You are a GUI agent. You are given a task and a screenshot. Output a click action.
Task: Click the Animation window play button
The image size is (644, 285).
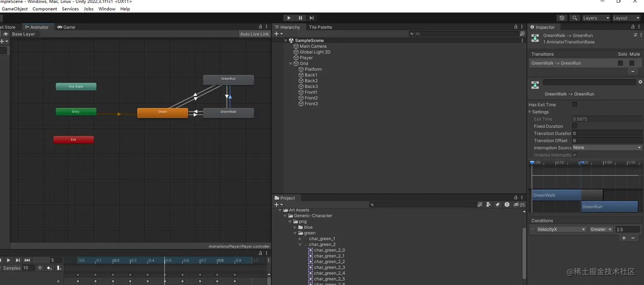9,260
